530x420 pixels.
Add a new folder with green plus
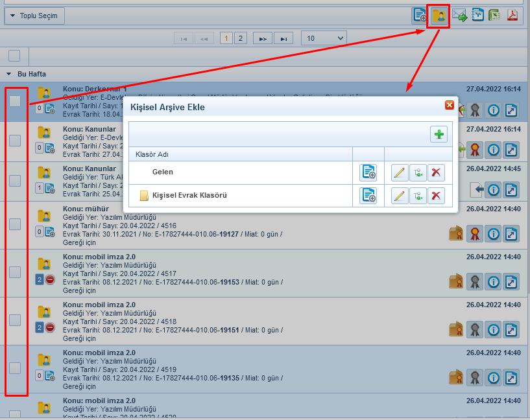pos(439,134)
